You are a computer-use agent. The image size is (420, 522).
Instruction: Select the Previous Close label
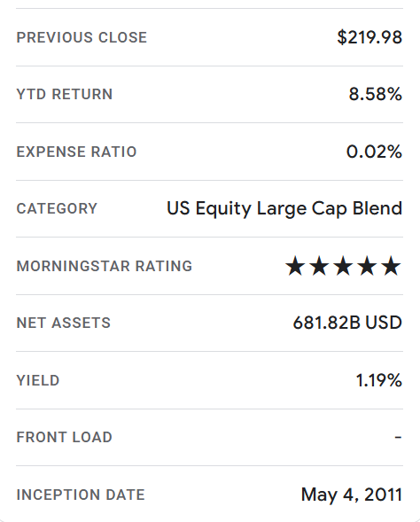82,37
